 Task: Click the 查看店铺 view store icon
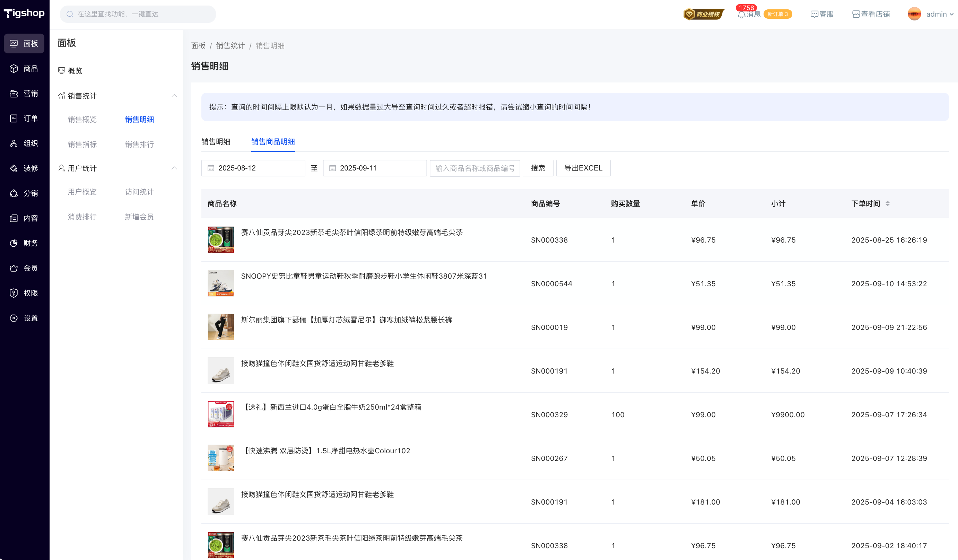pos(856,15)
